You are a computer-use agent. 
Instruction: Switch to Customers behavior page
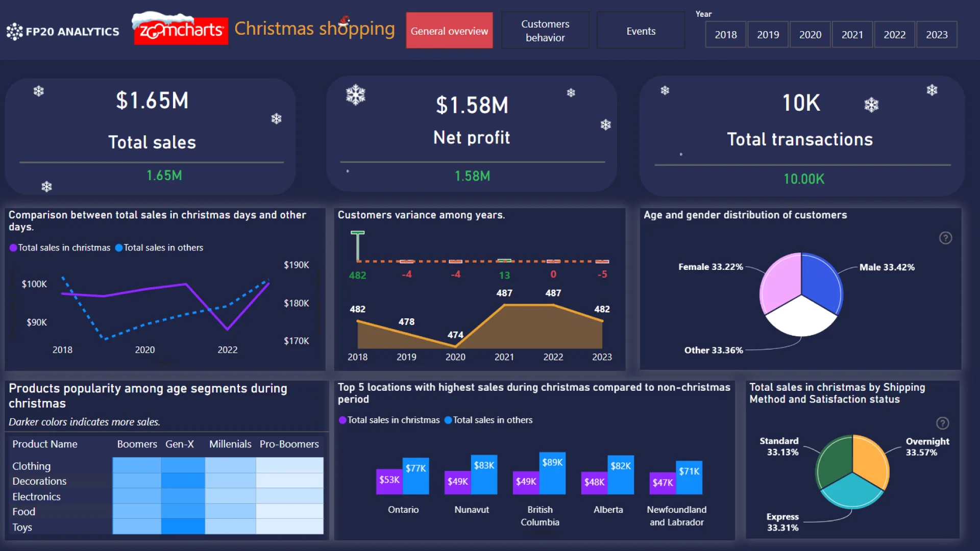pos(545,31)
